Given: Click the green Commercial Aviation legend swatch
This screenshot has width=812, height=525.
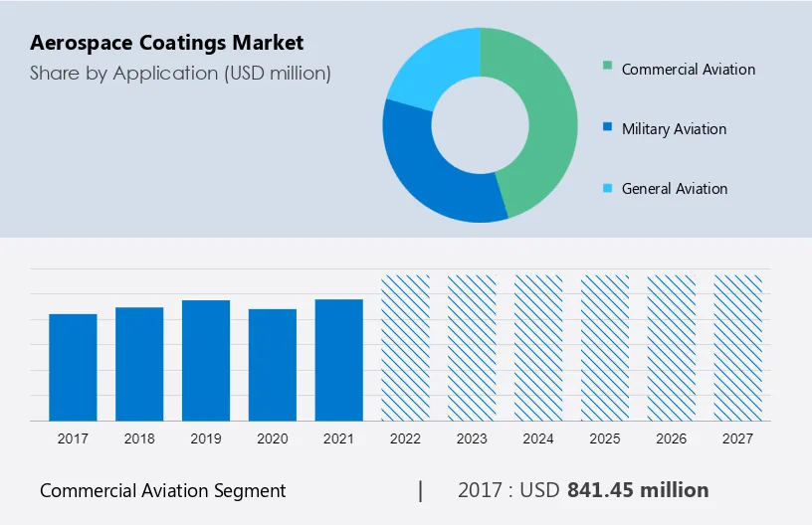Looking at the screenshot, I should 607,66.
